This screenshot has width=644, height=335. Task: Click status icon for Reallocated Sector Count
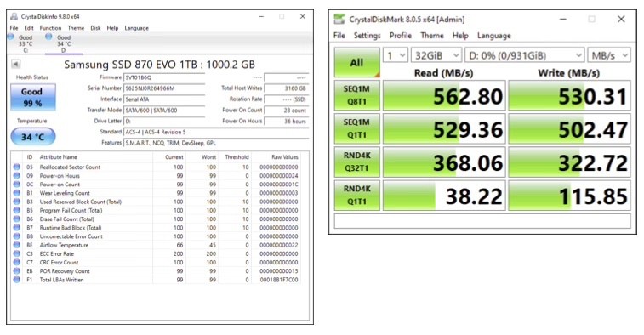[16, 167]
